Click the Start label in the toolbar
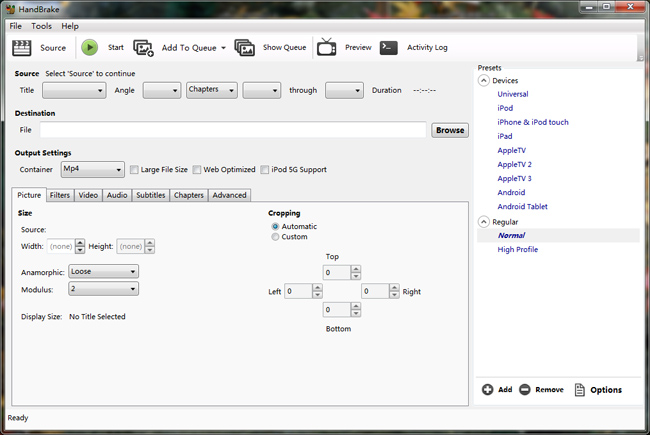Image resolution: width=650 pixels, height=435 pixels. 116,48
